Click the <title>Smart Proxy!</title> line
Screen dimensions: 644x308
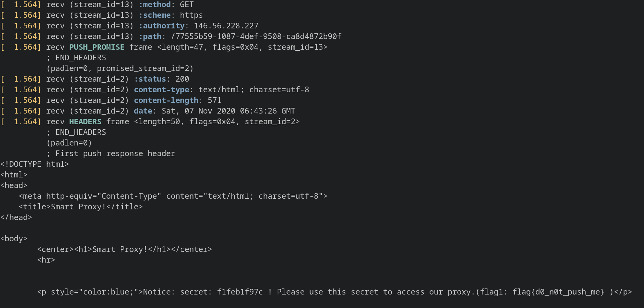coord(81,207)
